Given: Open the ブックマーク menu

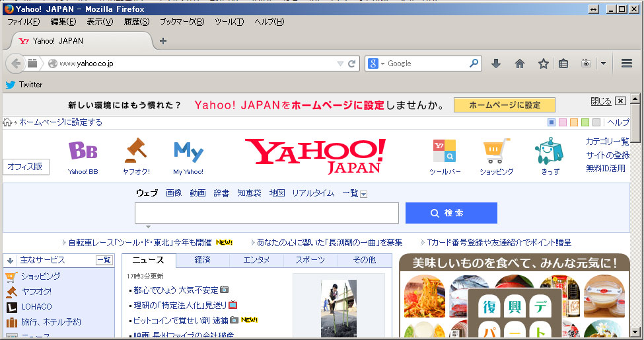Looking at the screenshot, I should [x=182, y=22].
